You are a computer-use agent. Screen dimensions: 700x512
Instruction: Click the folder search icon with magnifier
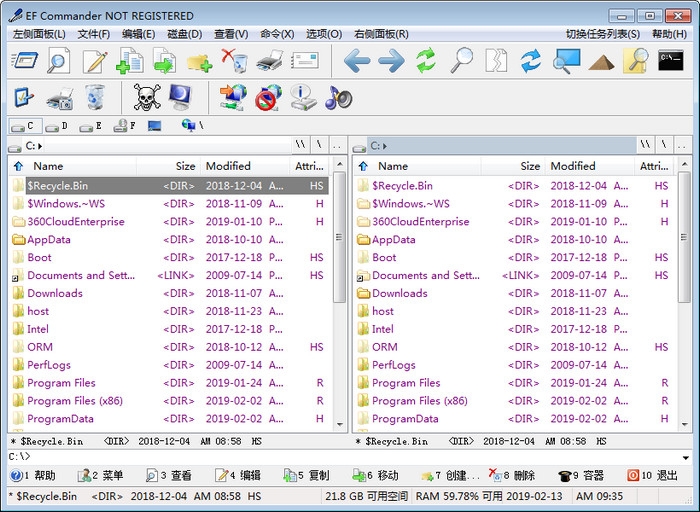tap(636, 60)
